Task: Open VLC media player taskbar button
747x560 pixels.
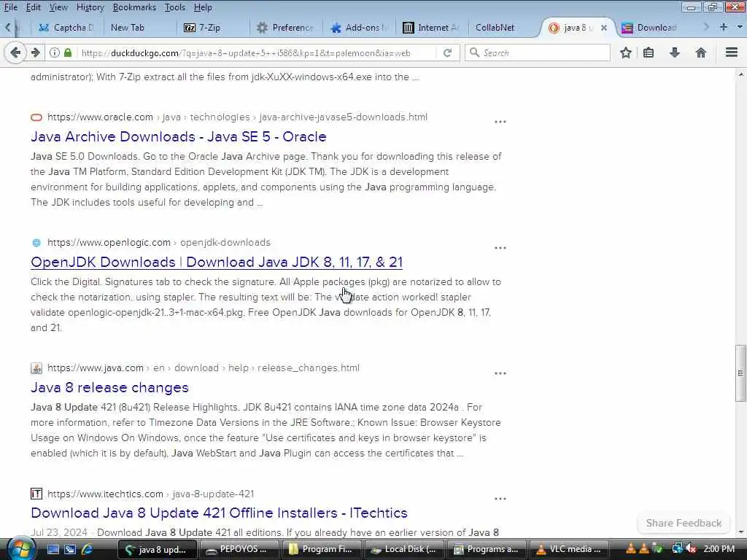Action: 570,550
